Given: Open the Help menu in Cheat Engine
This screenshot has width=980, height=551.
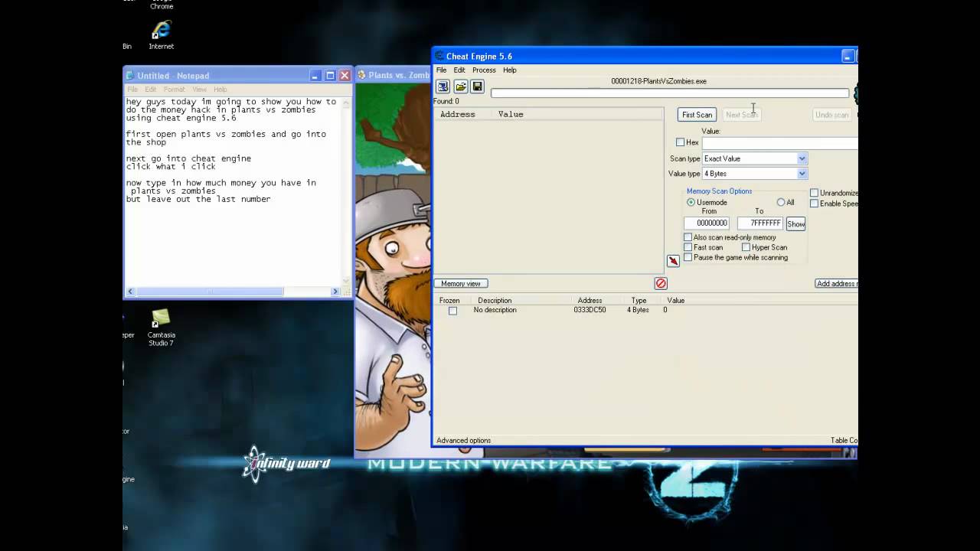Looking at the screenshot, I should (509, 70).
